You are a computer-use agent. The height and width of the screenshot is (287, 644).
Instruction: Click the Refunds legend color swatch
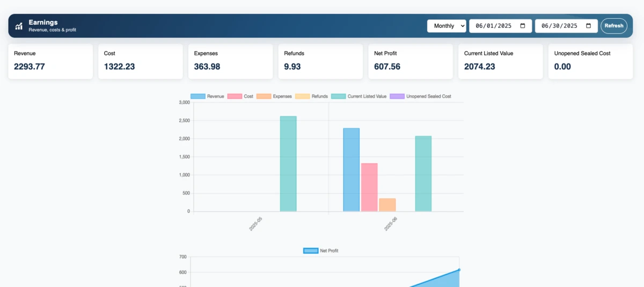coord(302,96)
